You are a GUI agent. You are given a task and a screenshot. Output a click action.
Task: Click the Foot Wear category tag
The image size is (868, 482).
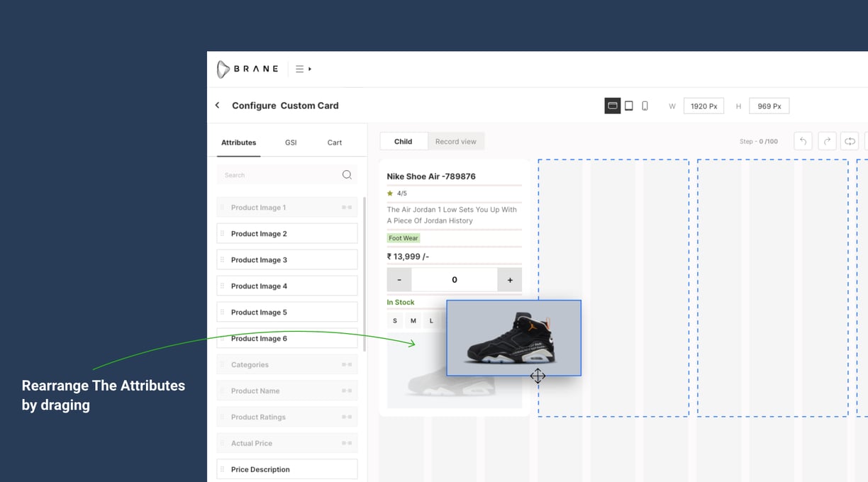(x=404, y=238)
